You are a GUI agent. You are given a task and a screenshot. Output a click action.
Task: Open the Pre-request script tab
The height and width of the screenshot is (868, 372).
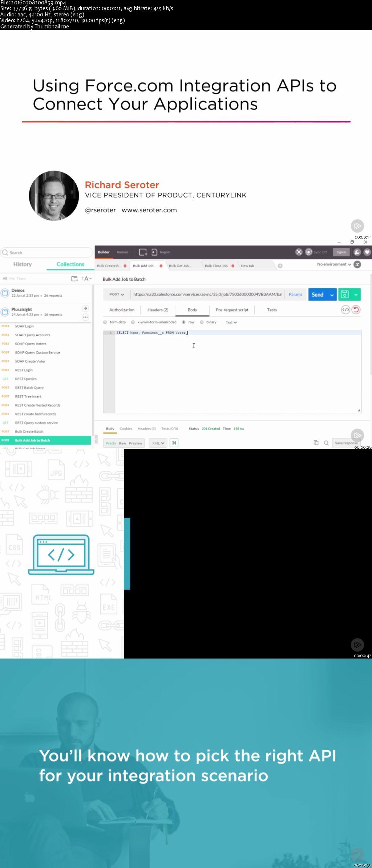(x=232, y=310)
